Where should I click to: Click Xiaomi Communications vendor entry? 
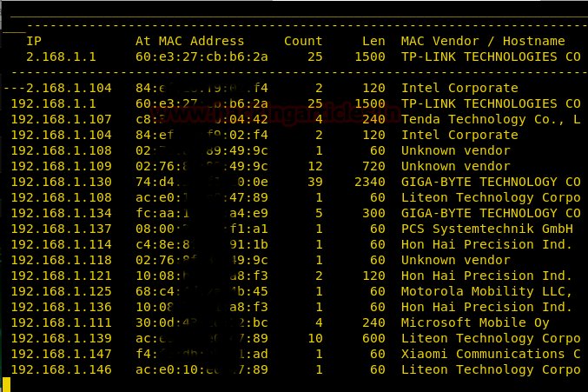491,354
